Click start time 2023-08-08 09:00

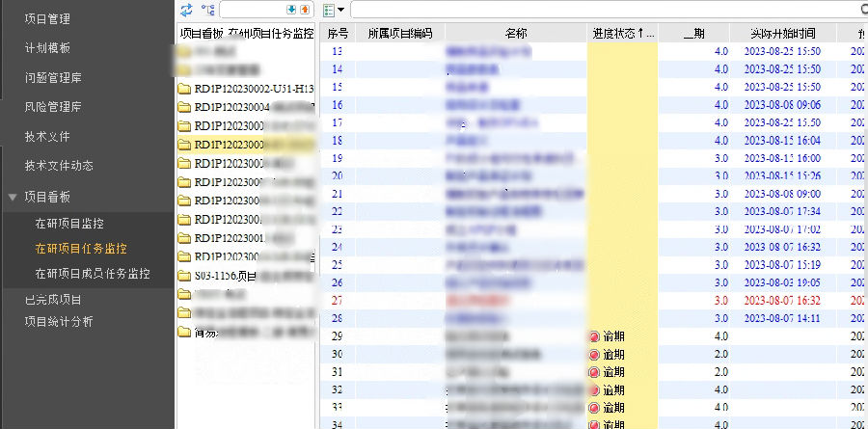pos(782,194)
